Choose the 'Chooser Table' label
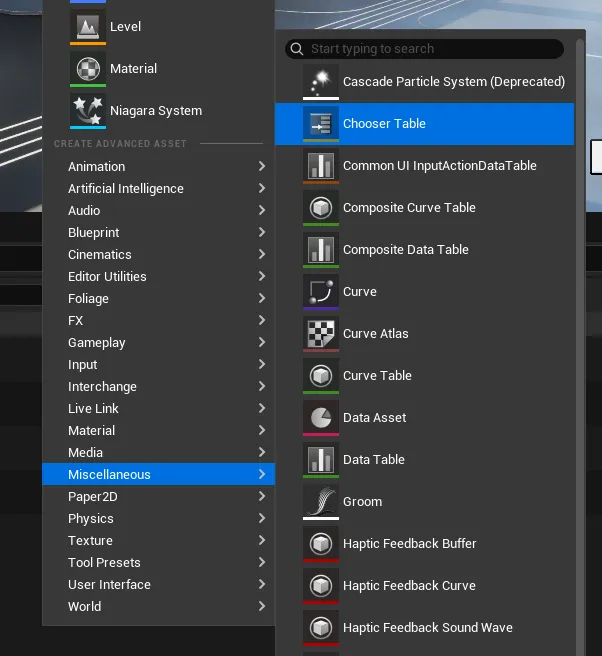Screen dimensions: 602x656 tap(384, 123)
